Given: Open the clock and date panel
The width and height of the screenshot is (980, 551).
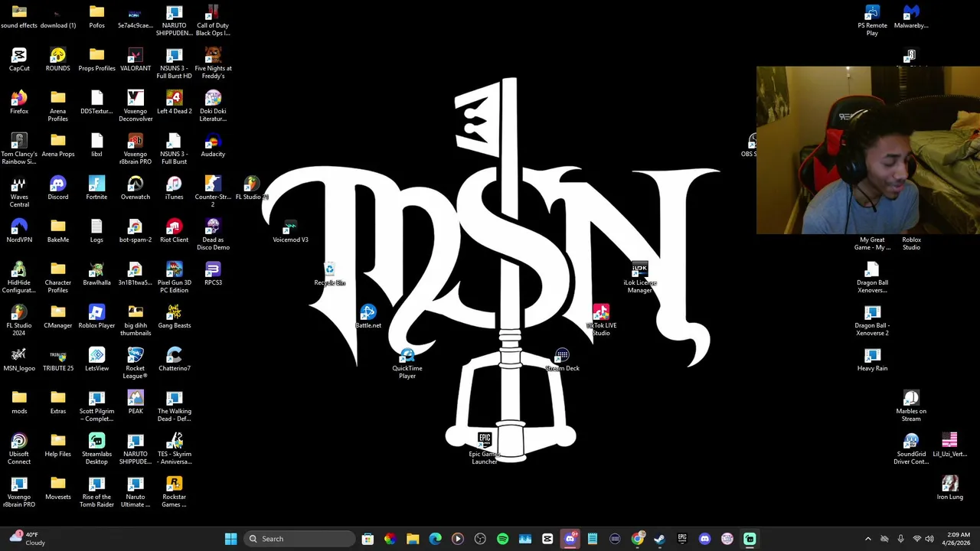Looking at the screenshot, I should pos(958,539).
